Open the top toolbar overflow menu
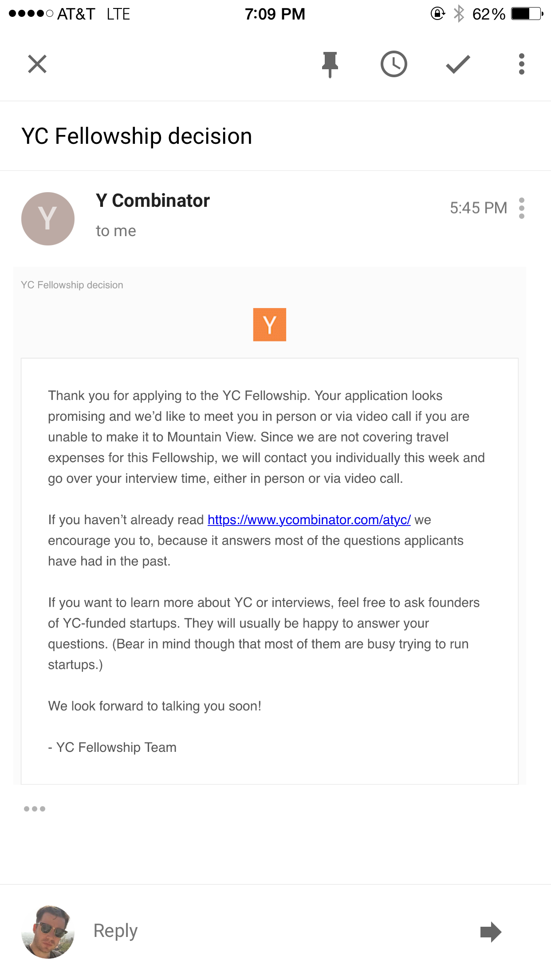The height and width of the screenshot is (980, 551). tap(521, 64)
